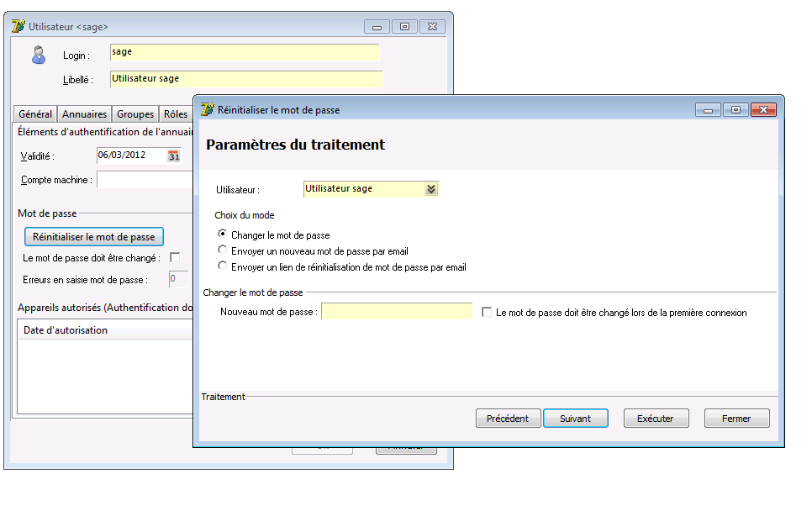Open the Validité calendar date picker
The width and height of the screenshot is (812, 511).
(174, 155)
